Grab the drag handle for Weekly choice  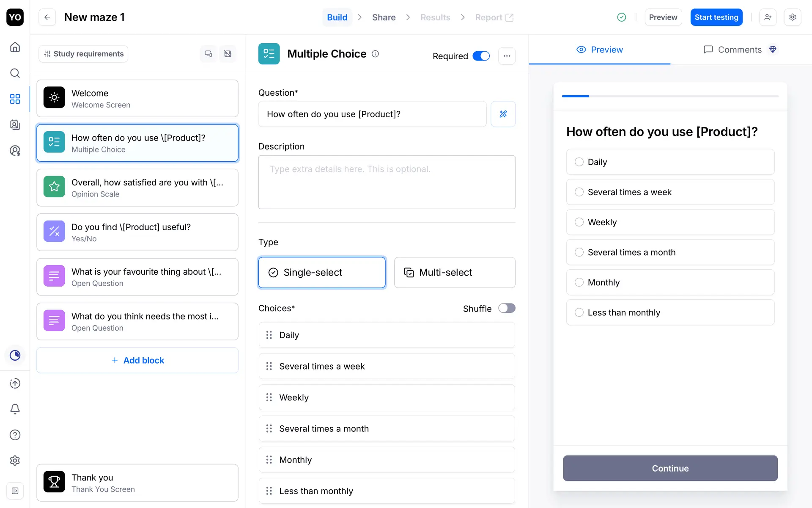click(269, 397)
